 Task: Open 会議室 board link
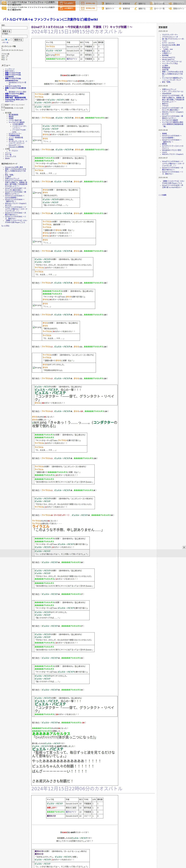click(x=11, y=118)
